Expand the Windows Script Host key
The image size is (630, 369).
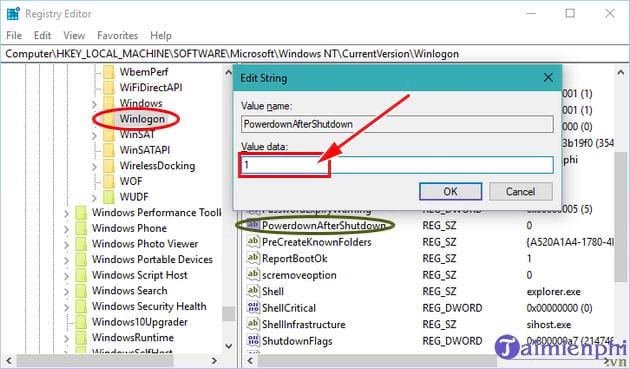coord(66,276)
